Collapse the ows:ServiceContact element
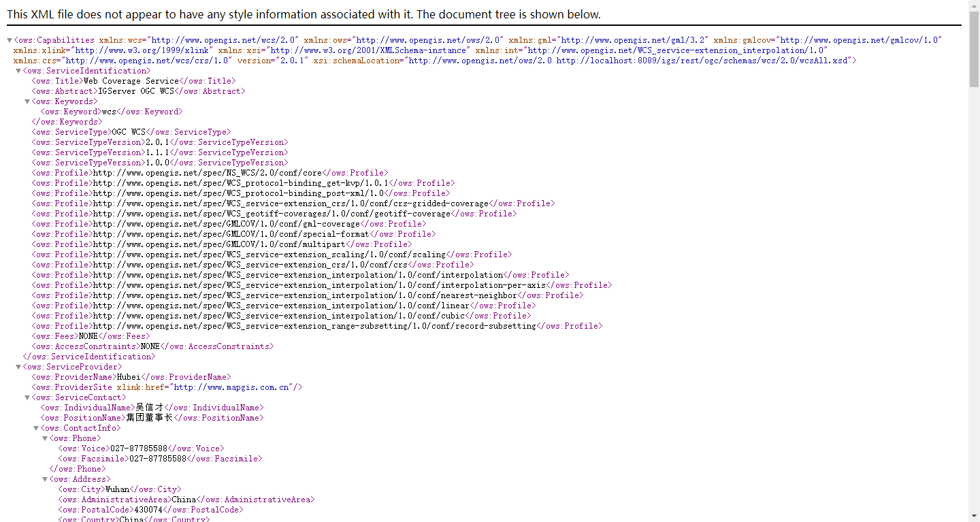The image size is (980, 522). (27, 397)
